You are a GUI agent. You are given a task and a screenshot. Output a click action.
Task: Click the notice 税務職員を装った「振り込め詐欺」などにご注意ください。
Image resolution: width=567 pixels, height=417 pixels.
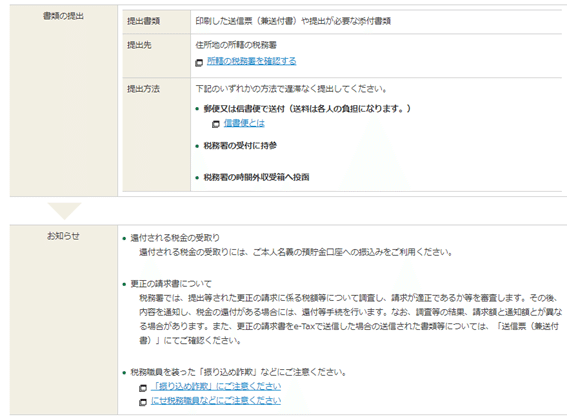239,372
